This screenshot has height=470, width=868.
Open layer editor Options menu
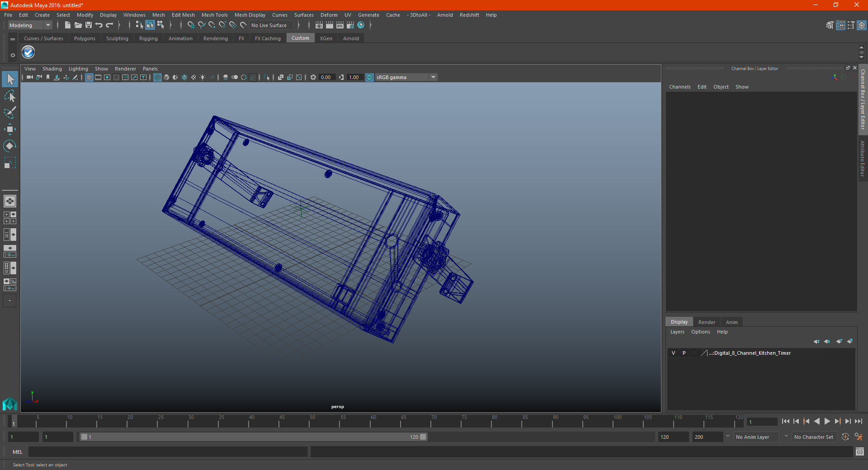point(700,332)
